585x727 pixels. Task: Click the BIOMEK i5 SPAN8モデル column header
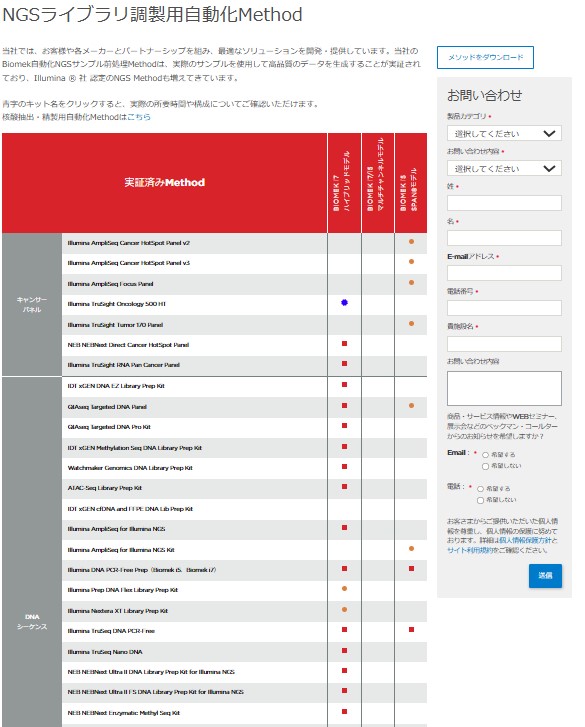point(411,183)
